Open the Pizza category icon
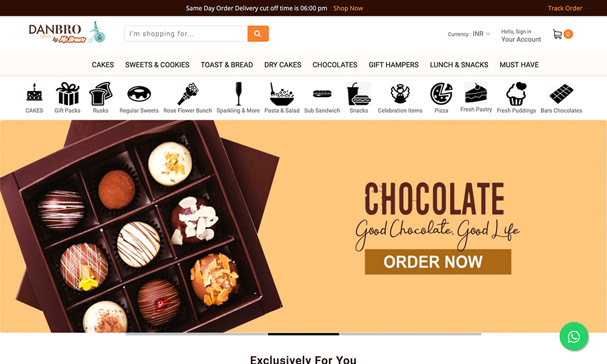The width and height of the screenshot is (607, 364). (x=441, y=94)
